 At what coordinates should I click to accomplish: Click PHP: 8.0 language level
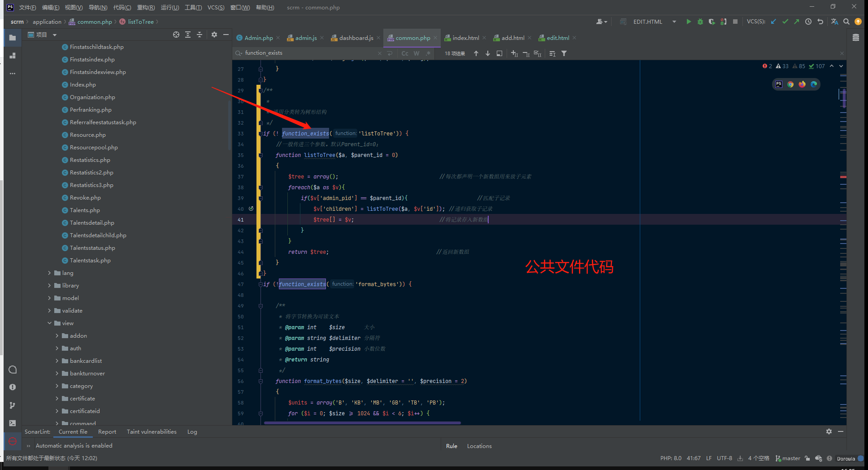pyautogui.click(x=671, y=458)
